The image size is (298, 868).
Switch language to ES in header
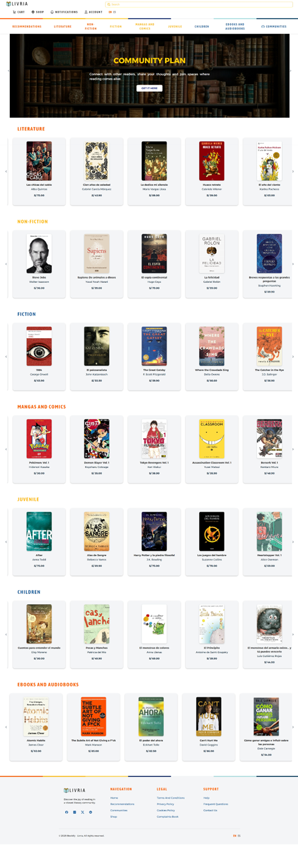pos(115,12)
